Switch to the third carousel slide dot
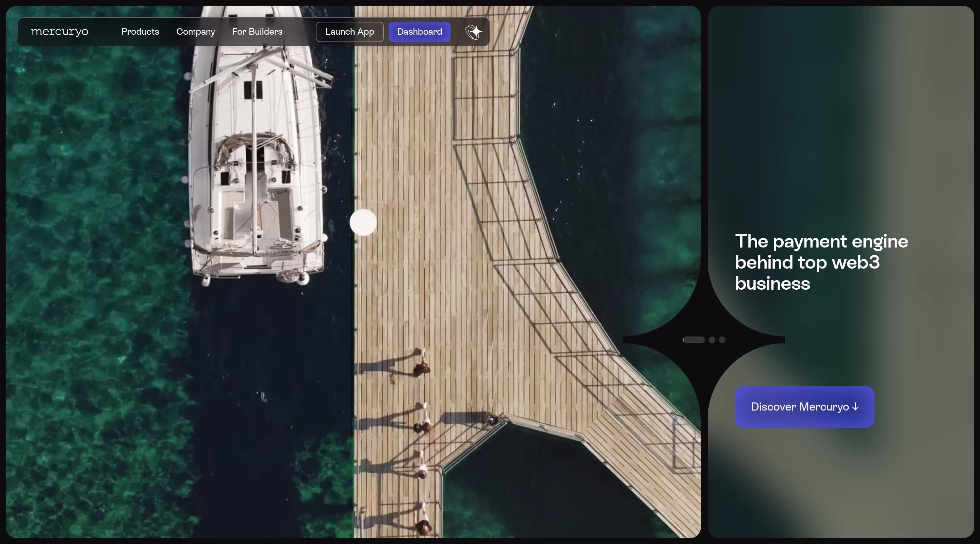The image size is (980, 544). pos(722,340)
